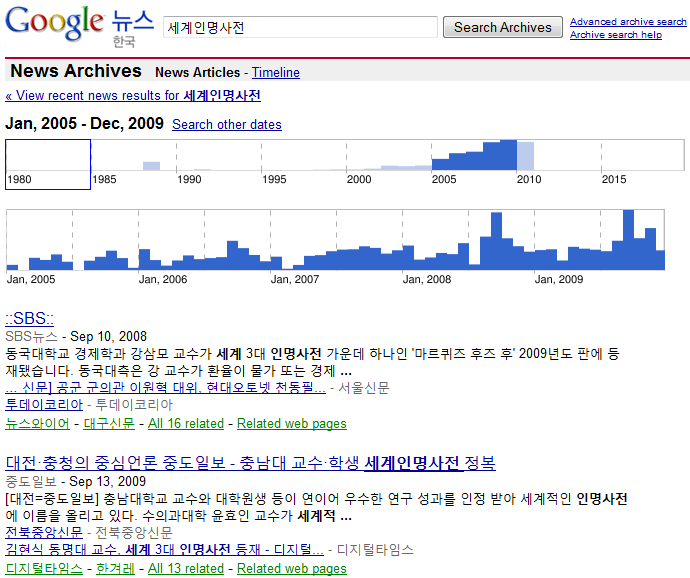Open All 13 related link
690x578 pixels.
tap(186, 568)
